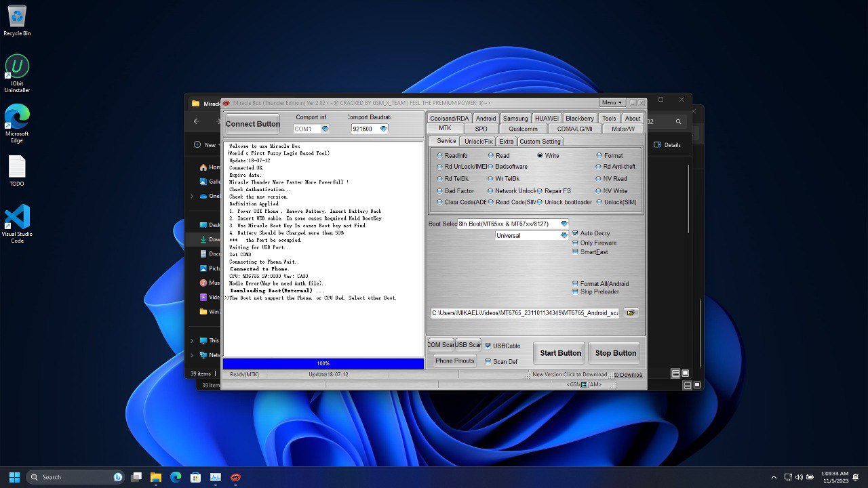Viewport: 868px width, 488px height.
Task: Open Recycle Bin desktop icon
Action: 17,21
